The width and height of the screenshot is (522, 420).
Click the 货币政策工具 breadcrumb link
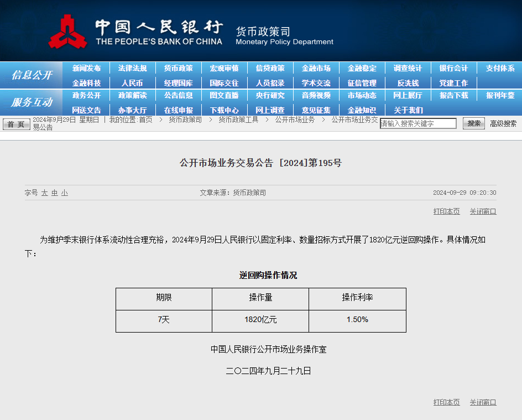coord(238,120)
